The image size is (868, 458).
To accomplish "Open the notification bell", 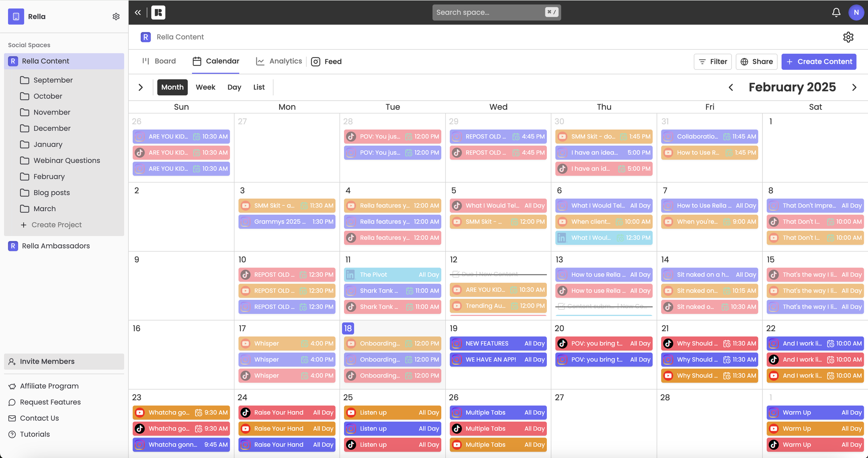I will (836, 12).
